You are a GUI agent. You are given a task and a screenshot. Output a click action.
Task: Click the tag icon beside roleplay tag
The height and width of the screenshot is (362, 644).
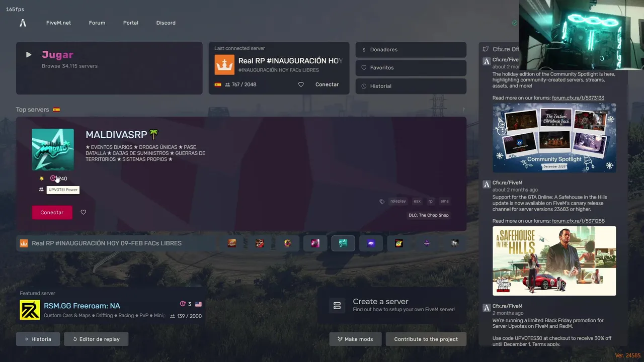pos(382,201)
